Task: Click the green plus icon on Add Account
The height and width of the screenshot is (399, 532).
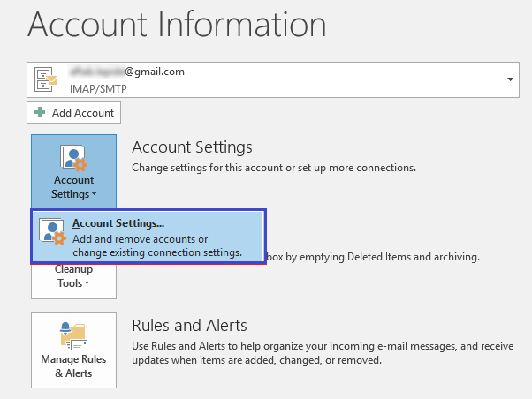Action: tap(40, 112)
